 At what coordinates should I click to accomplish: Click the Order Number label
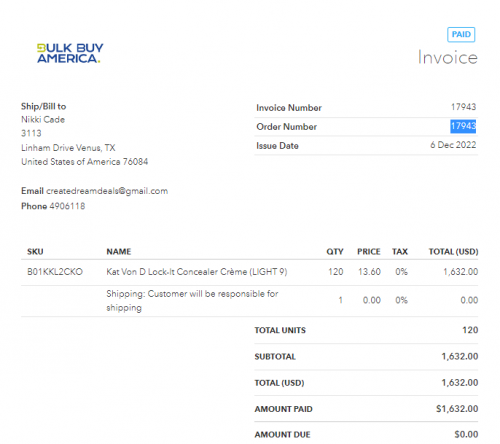tap(287, 127)
